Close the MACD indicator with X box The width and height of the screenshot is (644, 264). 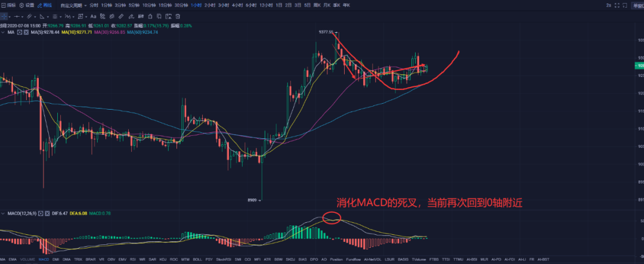[47, 213]
